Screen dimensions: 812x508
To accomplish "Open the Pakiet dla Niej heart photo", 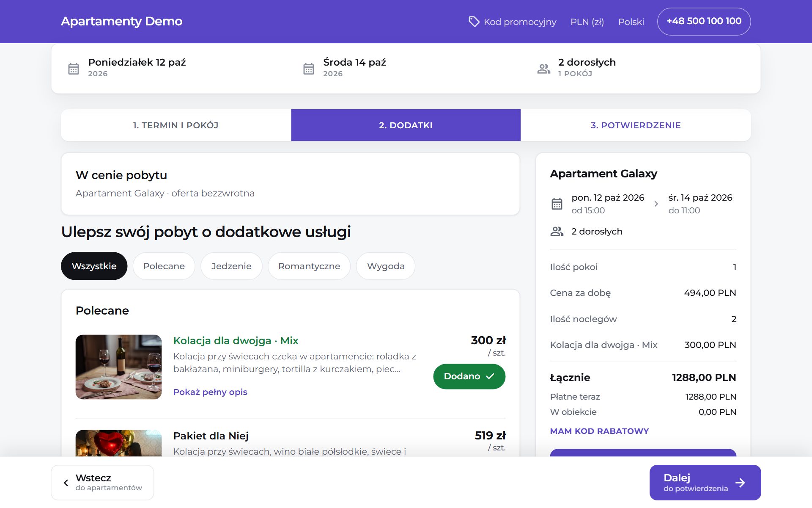I will tap(118, 443).
